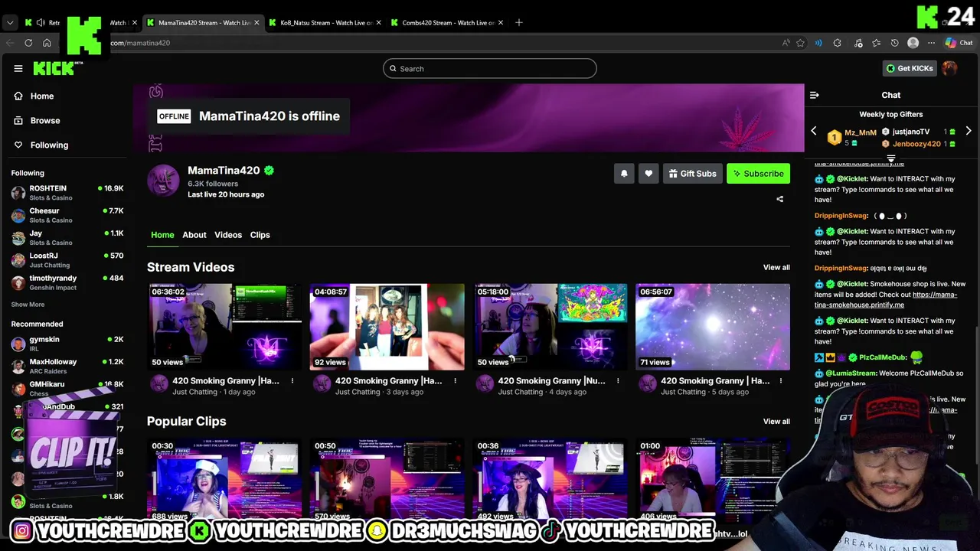Play the 00:36 popular clip

[550, 481]
